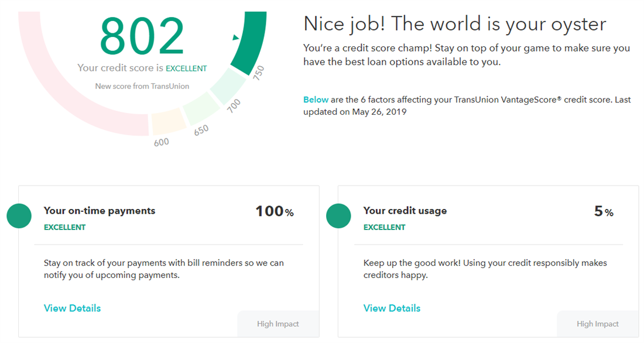Select the 802 credit score number
644x343 pixels.
[142, 34]
